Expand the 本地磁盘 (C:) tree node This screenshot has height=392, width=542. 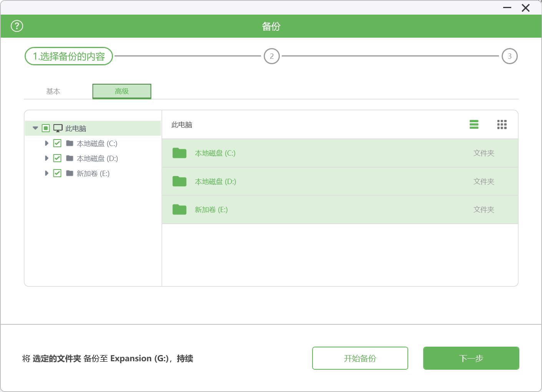pos(47,143)
